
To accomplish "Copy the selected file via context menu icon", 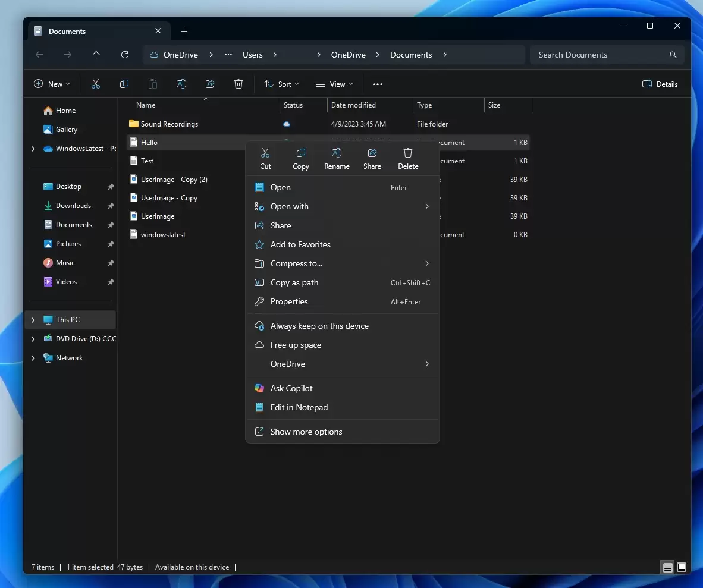I will (x=301, y=158).
